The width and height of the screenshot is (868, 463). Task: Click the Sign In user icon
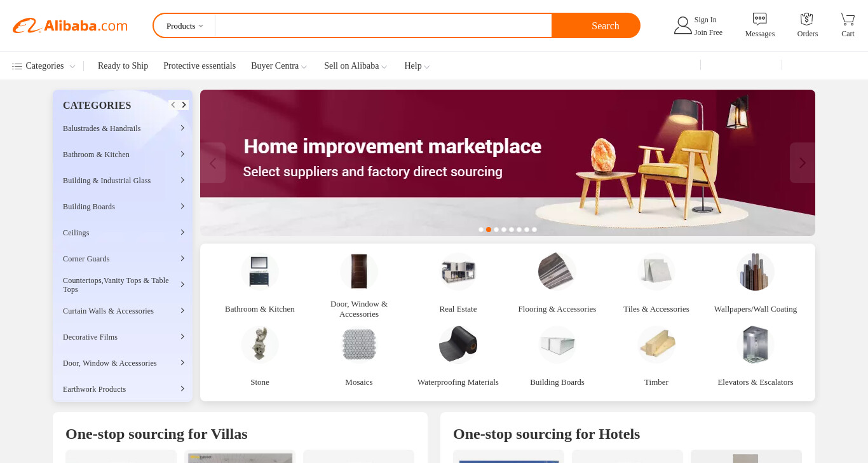click(682, 25)
